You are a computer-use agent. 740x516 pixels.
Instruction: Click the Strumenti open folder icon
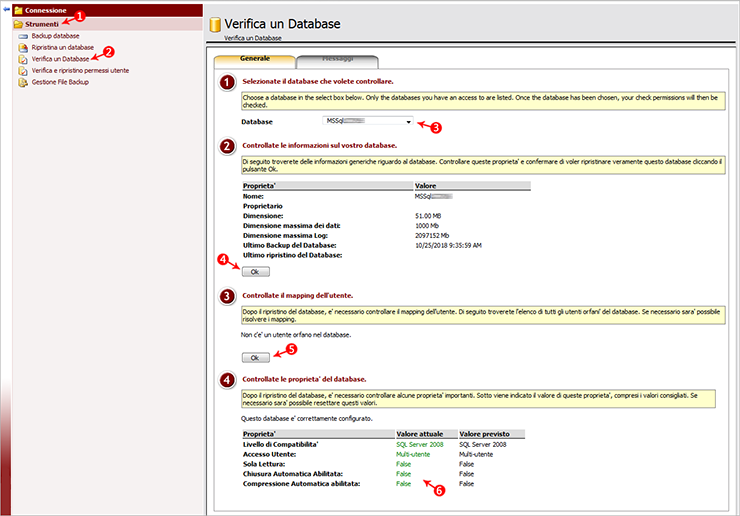(18, 24)
